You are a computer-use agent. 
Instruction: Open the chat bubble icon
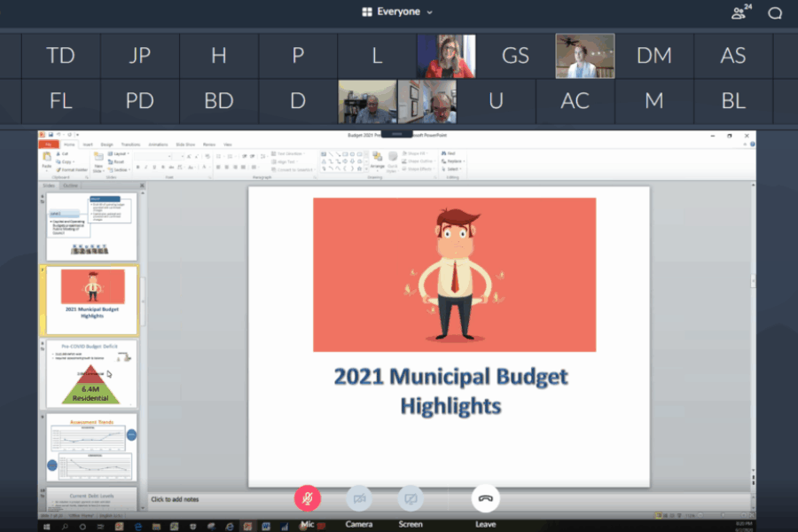775,12
